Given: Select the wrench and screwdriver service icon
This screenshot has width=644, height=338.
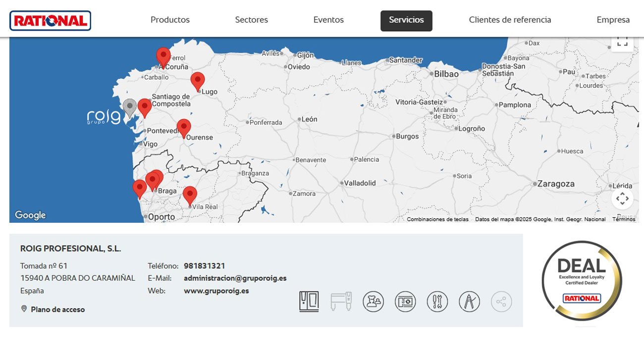Looking at the screenshot, I should tap(436, 301).
